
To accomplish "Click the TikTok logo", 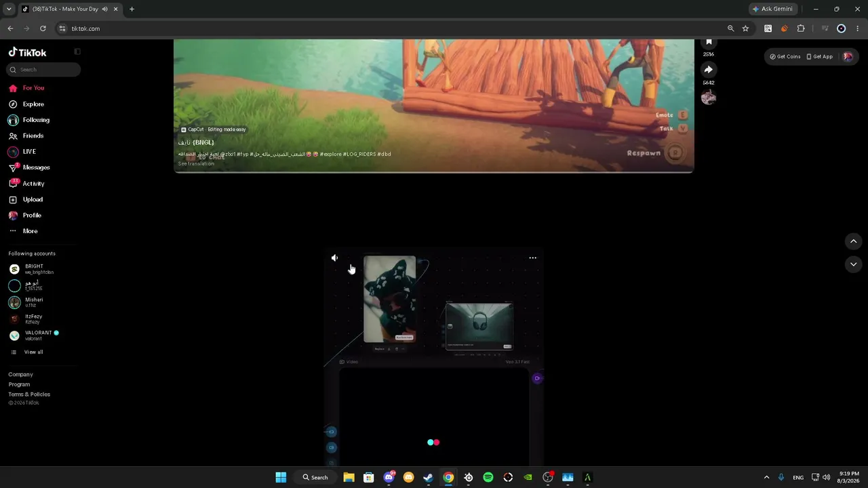I will click(28, 52).
